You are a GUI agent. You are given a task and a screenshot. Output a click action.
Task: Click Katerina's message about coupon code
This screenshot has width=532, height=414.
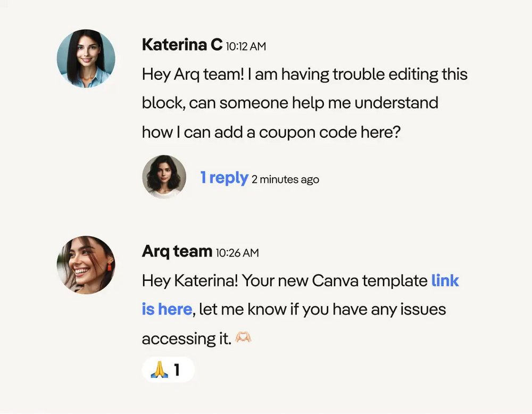305,103
